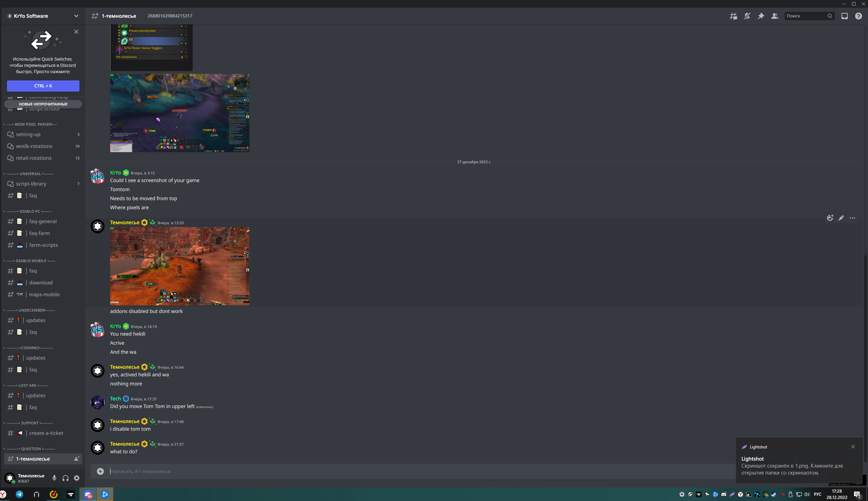Screen dimensions: 868x501
Task: Open Windows notification center icon
Action: tap(858, 494)
